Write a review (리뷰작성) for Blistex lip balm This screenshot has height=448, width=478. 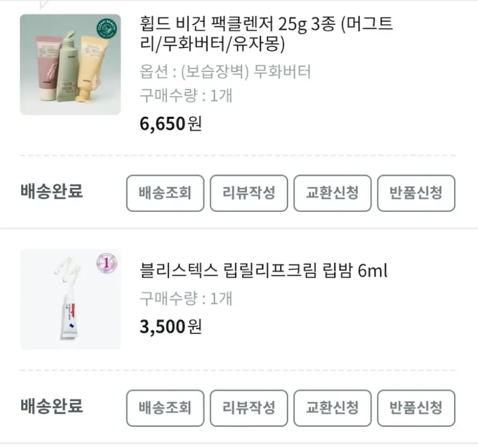click(x=249, y=408)
